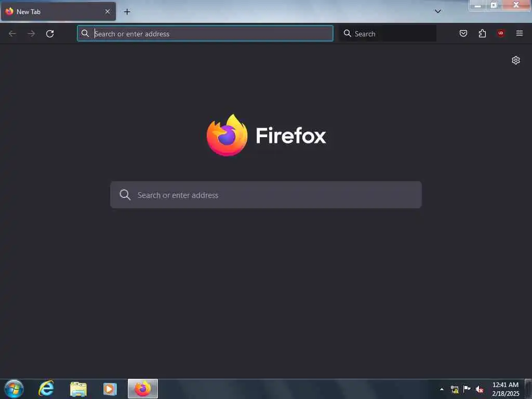This screenshot has height=399, width=532.
Task: Restore down the Firefox window
Action: 494,5
